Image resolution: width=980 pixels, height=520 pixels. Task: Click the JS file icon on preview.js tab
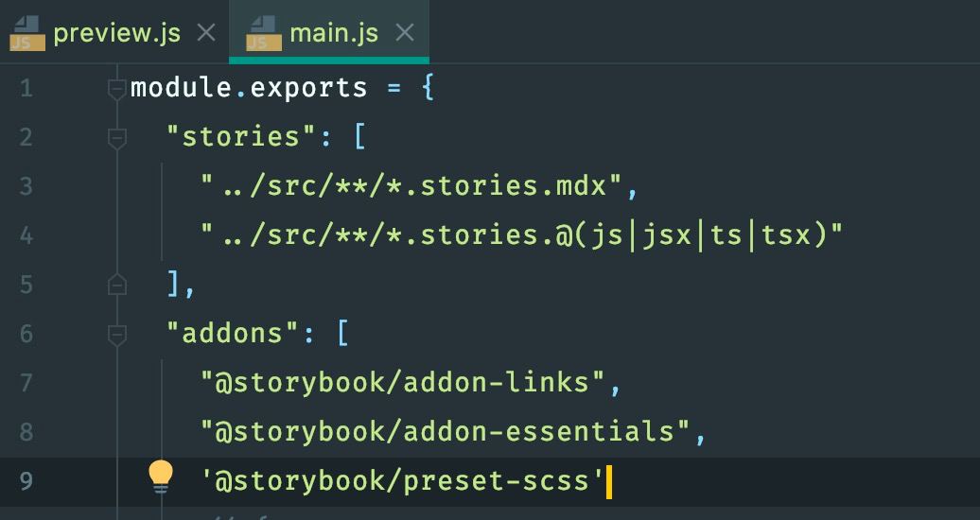(27, 34)
